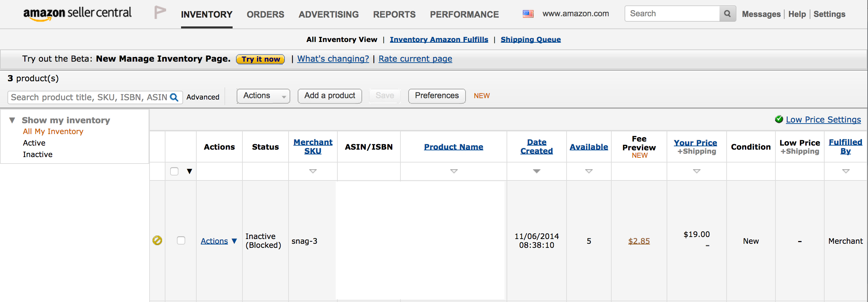Click the Save button
The image size is (868, 302).
pyautogui.click(x=385, y=96)
